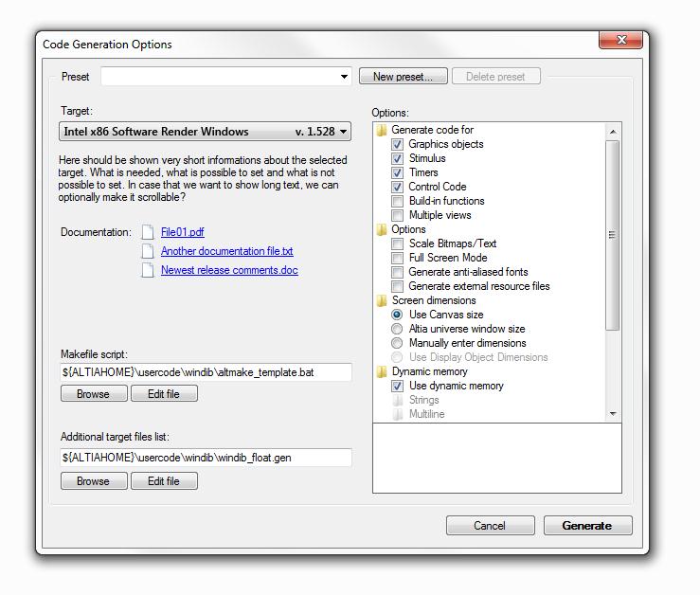The image size is (700, 595).
Task: Open Newest release comments.doc link
Action: click(x=229, y=270)
